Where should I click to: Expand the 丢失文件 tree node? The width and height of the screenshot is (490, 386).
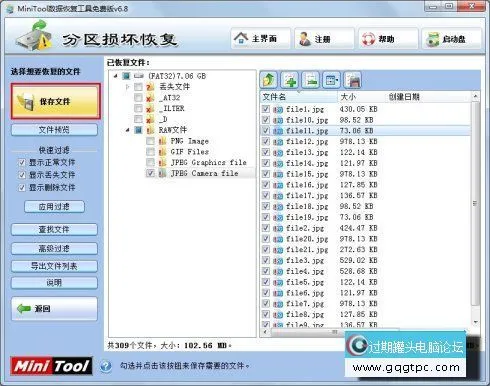[128, 87]
